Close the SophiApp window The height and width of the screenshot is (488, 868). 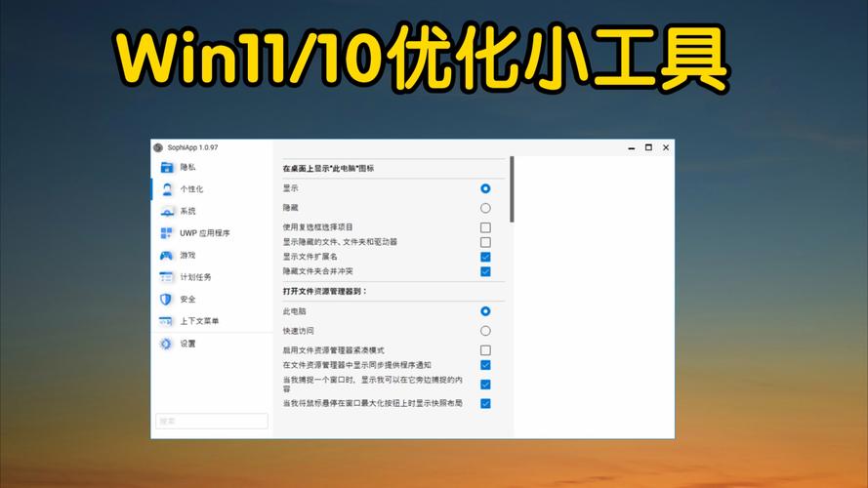pos(666,147)
